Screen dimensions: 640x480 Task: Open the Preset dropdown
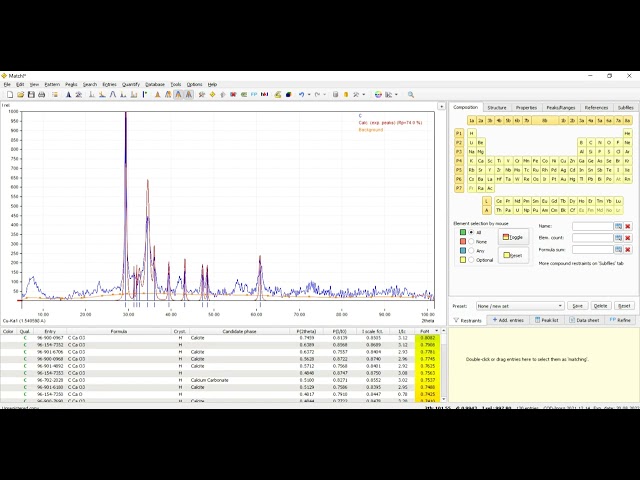[x=520, y=306]
